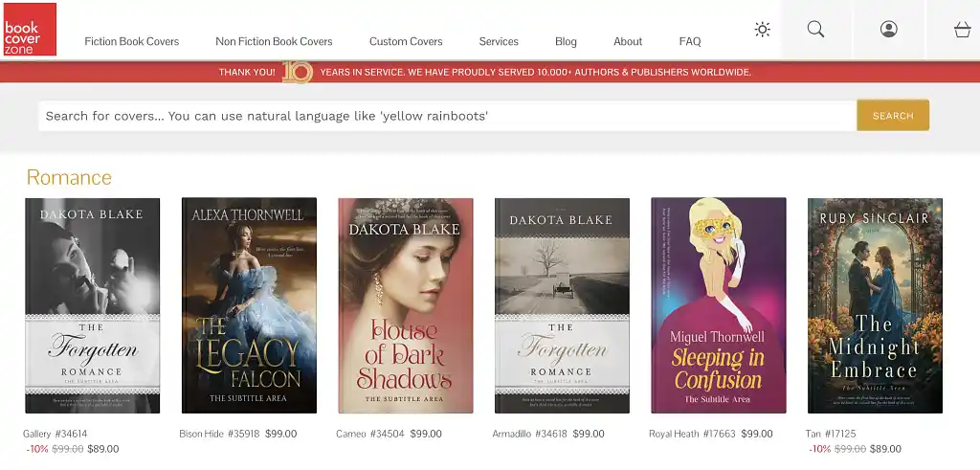
Task: Visit the Blog page
Action: point(566,42)
